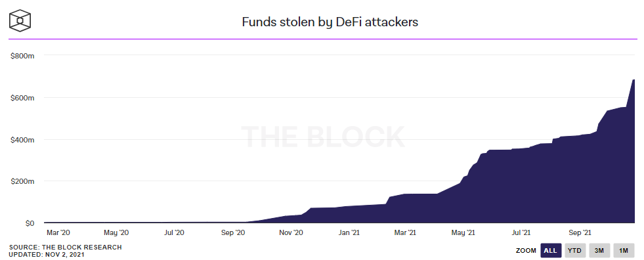Click the $200m y-axis label
The height and width of the screenshot is (260, 644).
coord(22,181)
